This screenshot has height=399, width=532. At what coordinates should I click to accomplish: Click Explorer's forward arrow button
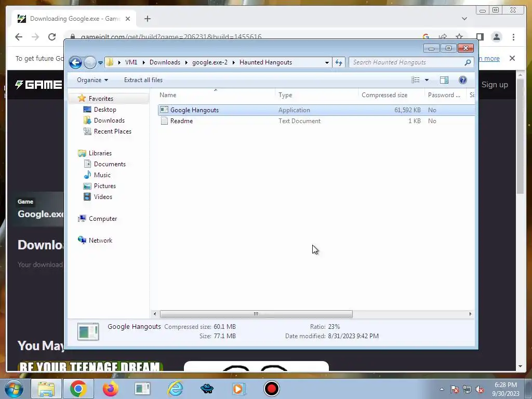[x=90, y=62]
